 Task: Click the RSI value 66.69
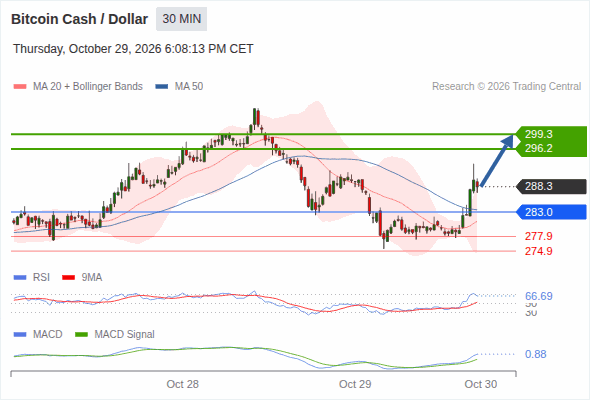pyautogui.click(x=539, y=296)
